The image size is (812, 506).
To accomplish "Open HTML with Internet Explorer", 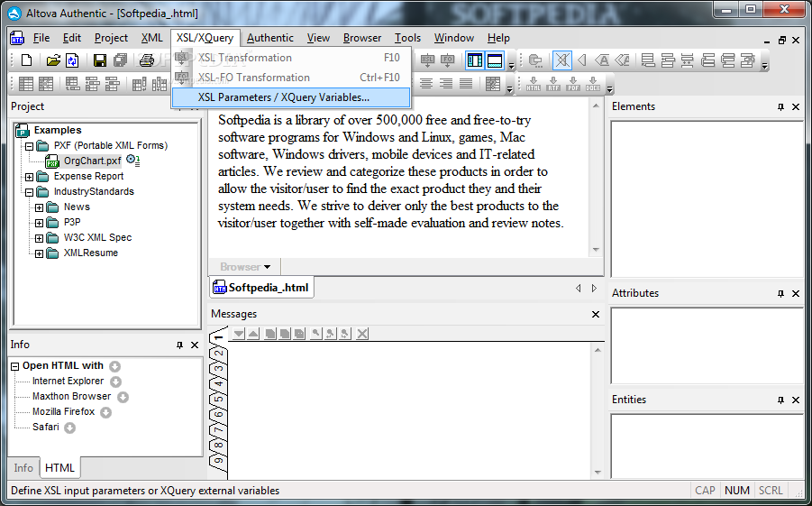I will pyautogui.click(x=68, y=381).
